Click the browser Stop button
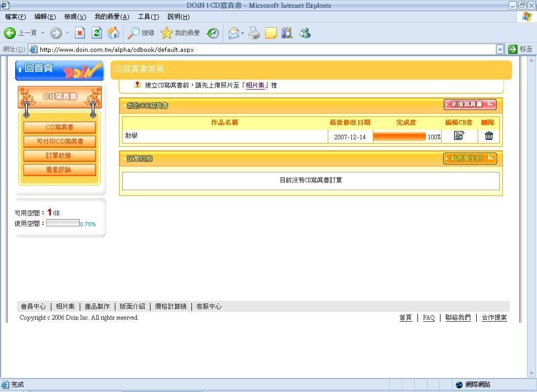Viewport: 537px width, 392px height. click(x=80, y=33)
